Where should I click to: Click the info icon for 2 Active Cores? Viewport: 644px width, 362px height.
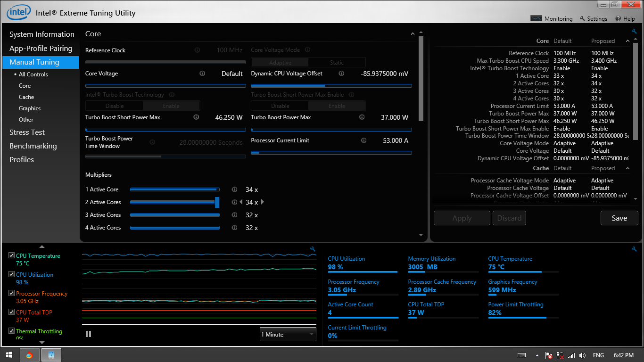coord(234,202)
